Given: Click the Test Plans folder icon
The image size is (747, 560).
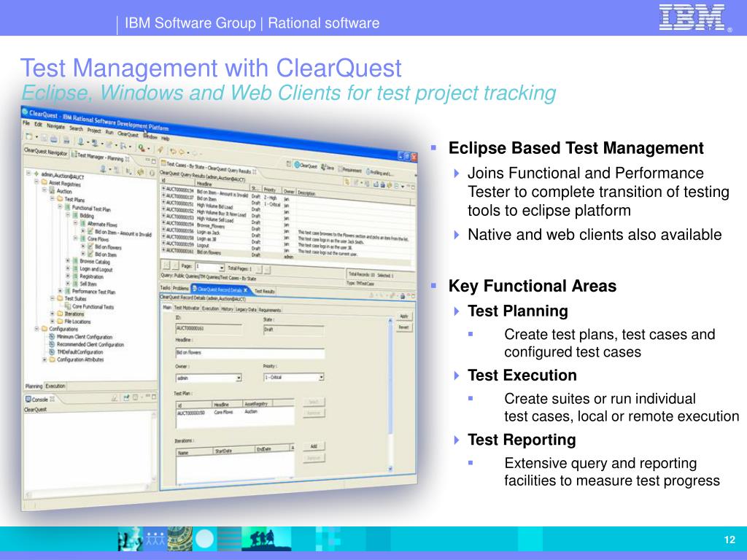Looking at the screenshot, I should (60, 198).
